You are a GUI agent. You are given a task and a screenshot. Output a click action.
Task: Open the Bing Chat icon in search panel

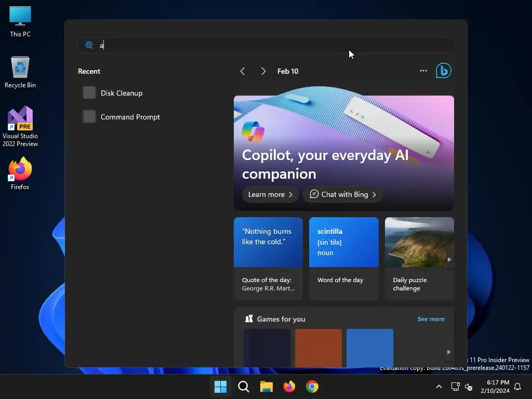443,71
